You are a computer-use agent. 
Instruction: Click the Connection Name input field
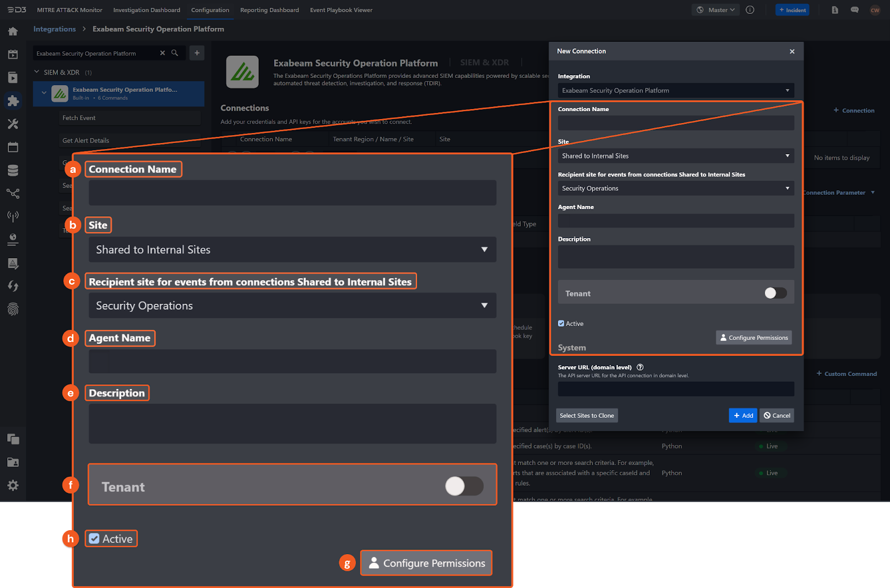click(675, 123)
